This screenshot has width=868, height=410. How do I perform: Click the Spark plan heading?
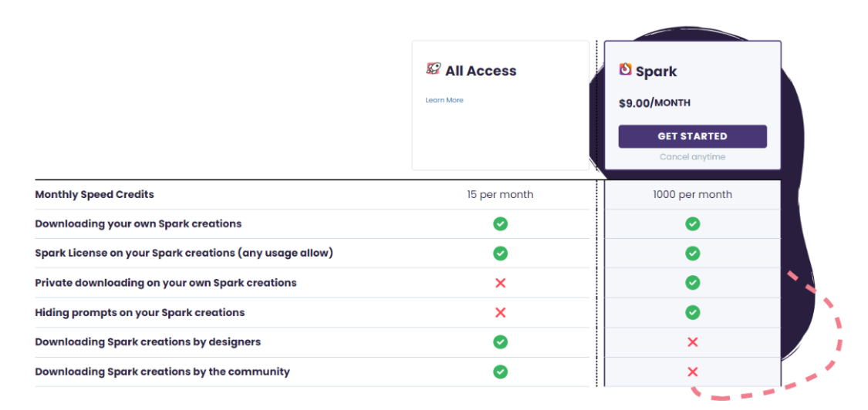656,72
